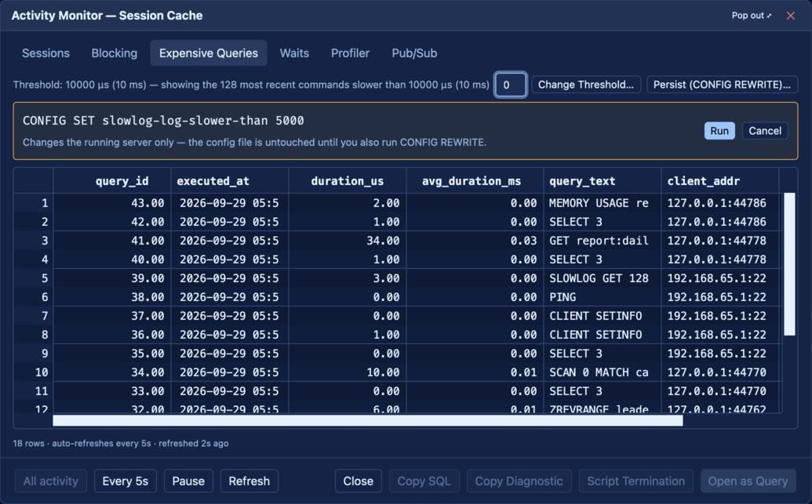812x504 pixels.
Task: Select row number 5 header
Action: (33, 278)
